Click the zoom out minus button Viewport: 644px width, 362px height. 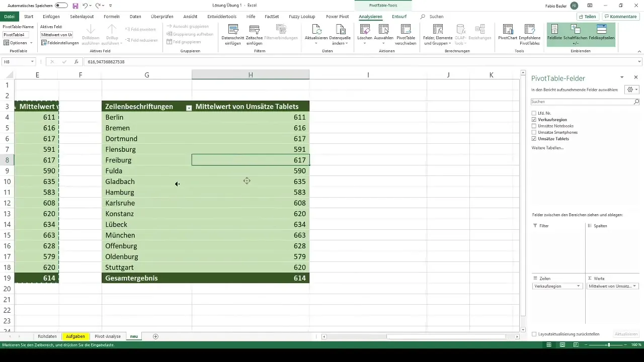[x=587, y=345]
